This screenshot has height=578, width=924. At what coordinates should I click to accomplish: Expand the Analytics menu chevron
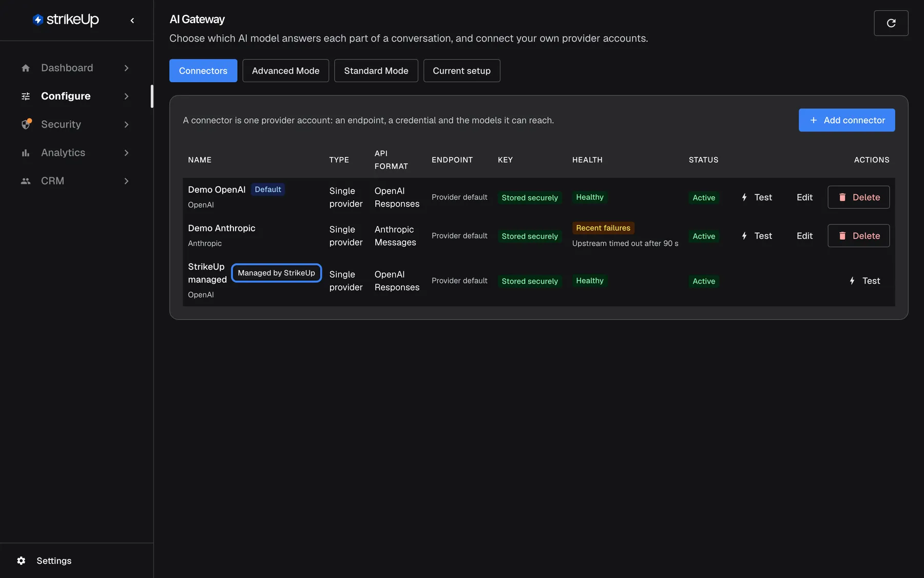pyautogui.click(x=126, y=153)
